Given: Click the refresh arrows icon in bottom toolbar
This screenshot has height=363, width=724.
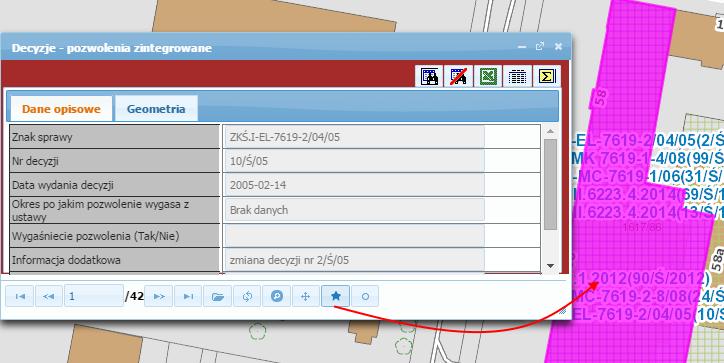Looking at the screenshot, I should (247, 296).
